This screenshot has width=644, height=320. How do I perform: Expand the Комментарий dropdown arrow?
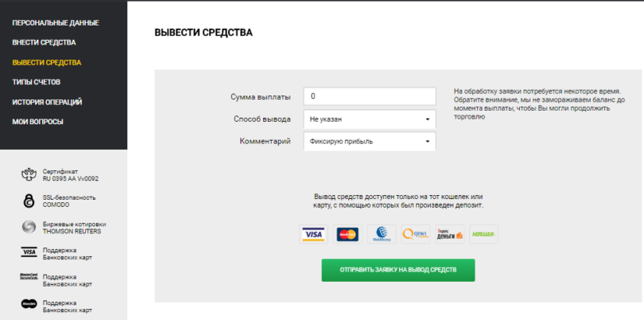(x=428, y=142)
